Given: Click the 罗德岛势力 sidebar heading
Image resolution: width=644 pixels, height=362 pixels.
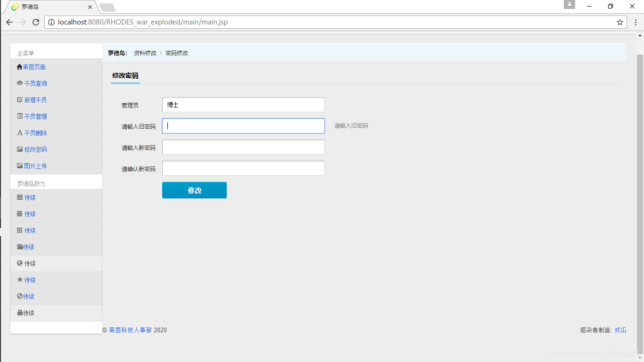Looking at the screenshot, I should 32,184.
